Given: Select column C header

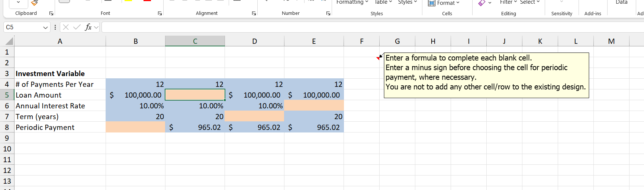Looking at the screenshot, I should tap(195, 41).
